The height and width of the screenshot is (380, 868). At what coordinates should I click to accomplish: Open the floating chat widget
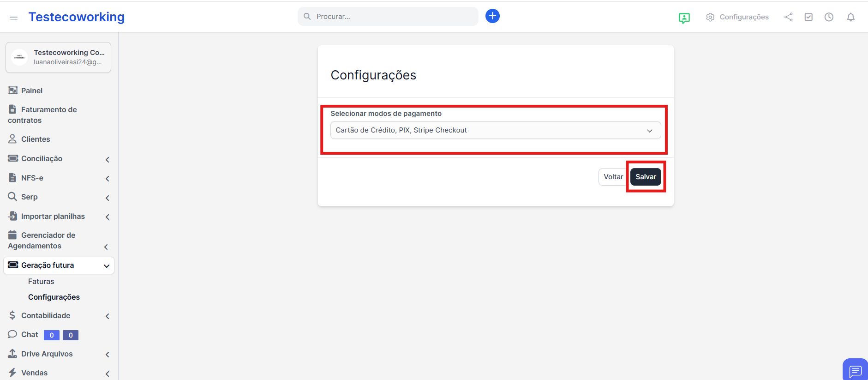click(855, 370)
